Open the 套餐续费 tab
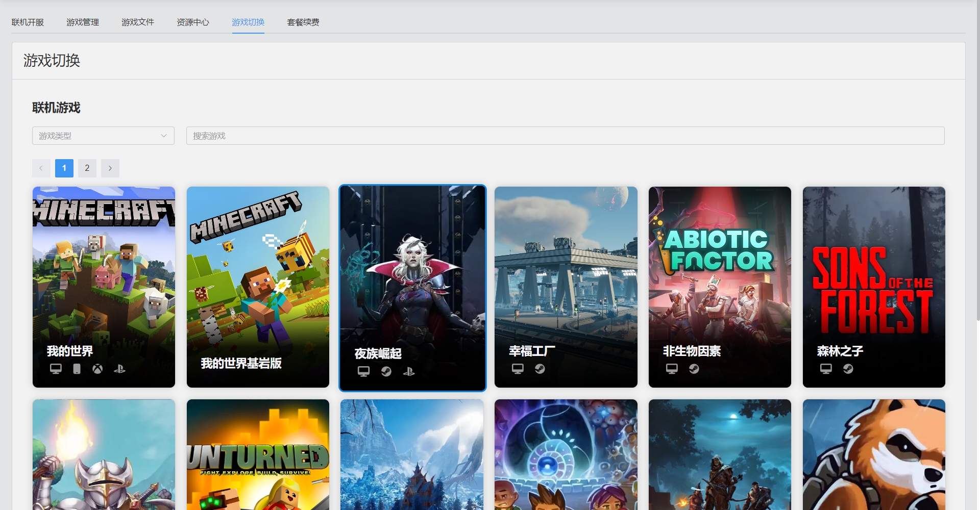Screen dimensions: 980x510 coord(303,22)
